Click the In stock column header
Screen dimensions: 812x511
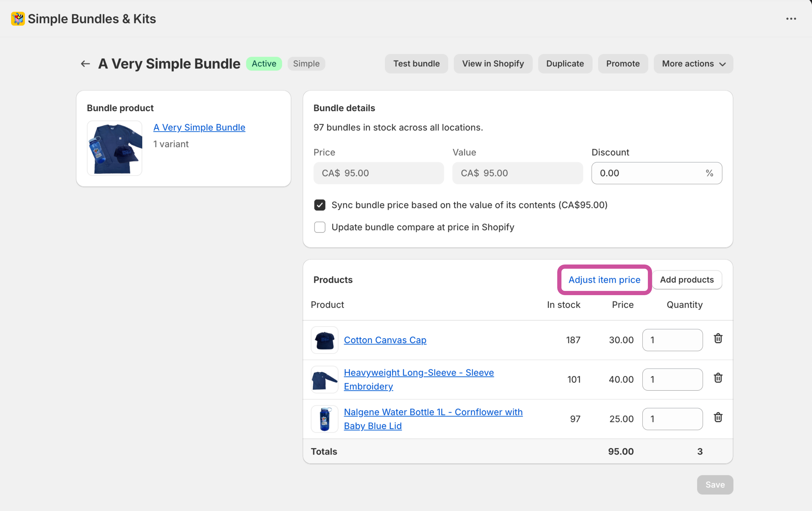(564, 304)
